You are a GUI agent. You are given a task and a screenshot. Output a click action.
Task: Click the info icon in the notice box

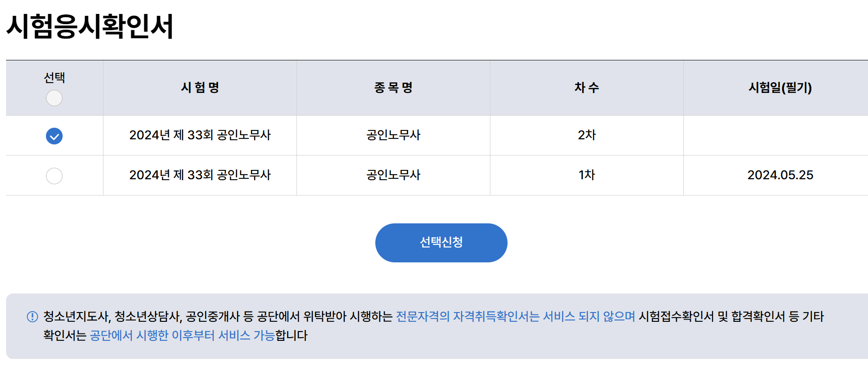32,317
